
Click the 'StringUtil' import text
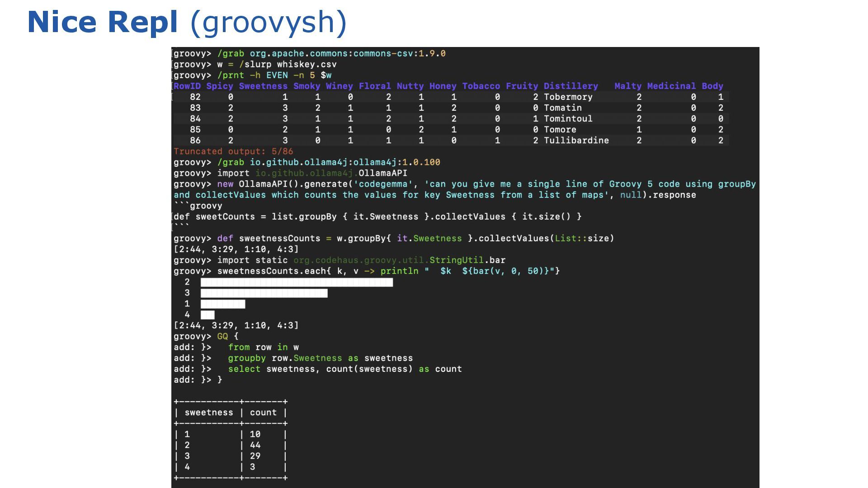click(x=456, y=260)
